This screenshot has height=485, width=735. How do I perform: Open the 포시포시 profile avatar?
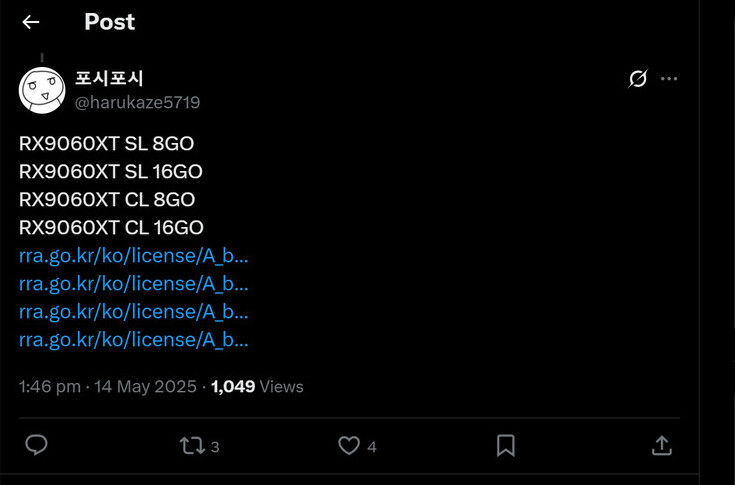coord(42,90)
